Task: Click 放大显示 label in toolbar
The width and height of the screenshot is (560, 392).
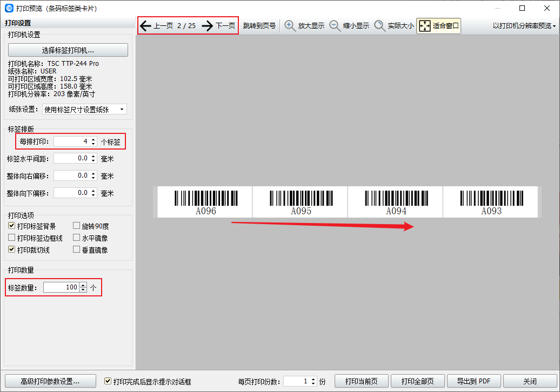Action: 311,26
